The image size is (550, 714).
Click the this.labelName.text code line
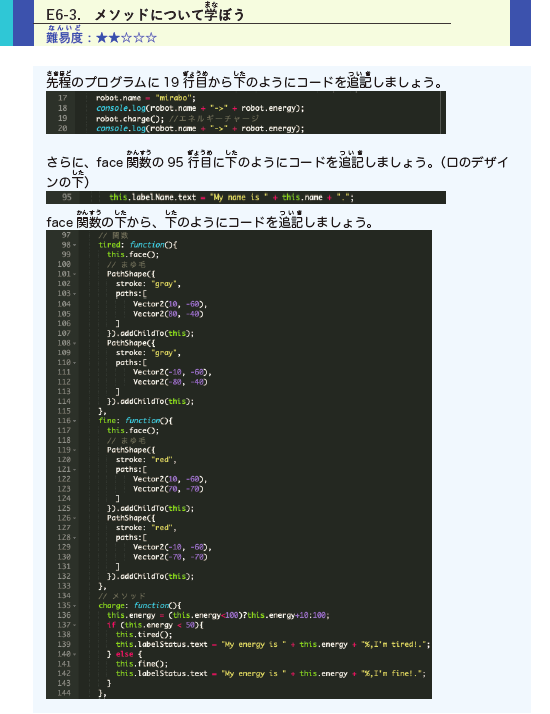[231, 197]
